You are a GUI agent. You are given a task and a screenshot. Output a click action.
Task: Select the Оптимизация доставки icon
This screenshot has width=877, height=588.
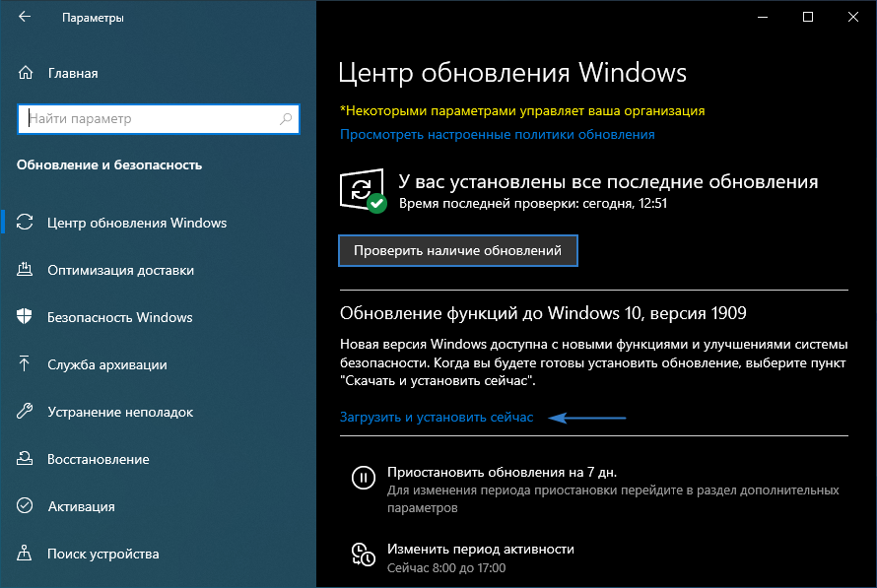(25, 270)
